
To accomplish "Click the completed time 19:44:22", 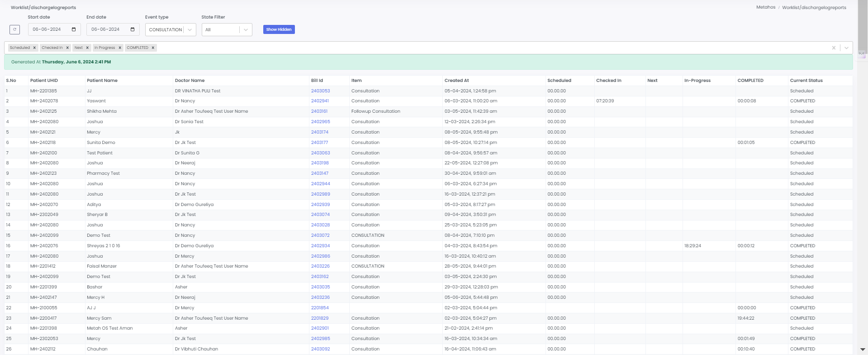I will pyautogui.click(x=746, y=318).
